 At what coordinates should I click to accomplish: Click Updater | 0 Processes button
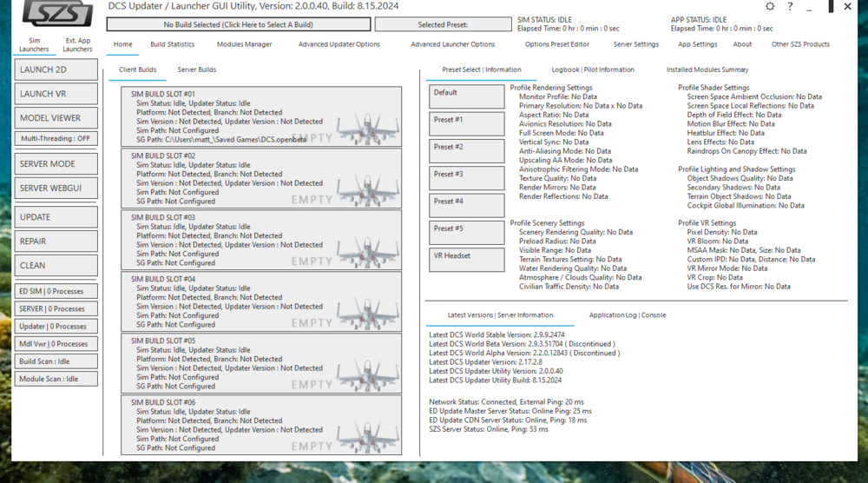point(56,327)
